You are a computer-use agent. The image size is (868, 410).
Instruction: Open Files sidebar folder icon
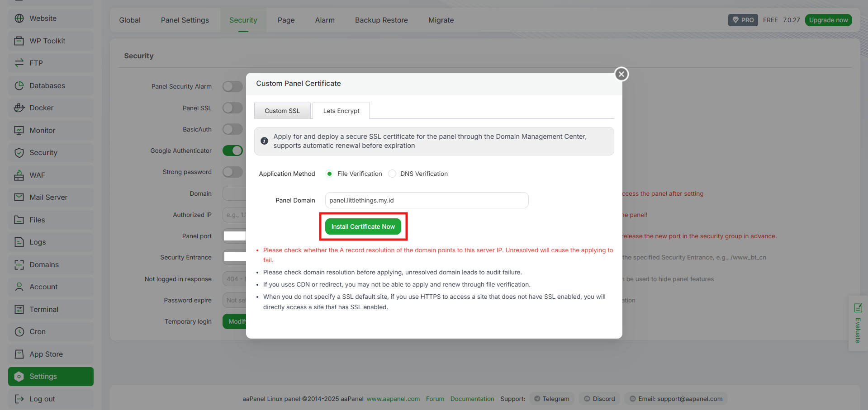[x=19, y=220]
